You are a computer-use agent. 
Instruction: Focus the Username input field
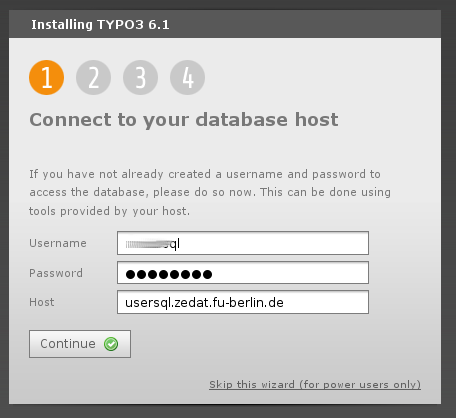coord(243,243)
